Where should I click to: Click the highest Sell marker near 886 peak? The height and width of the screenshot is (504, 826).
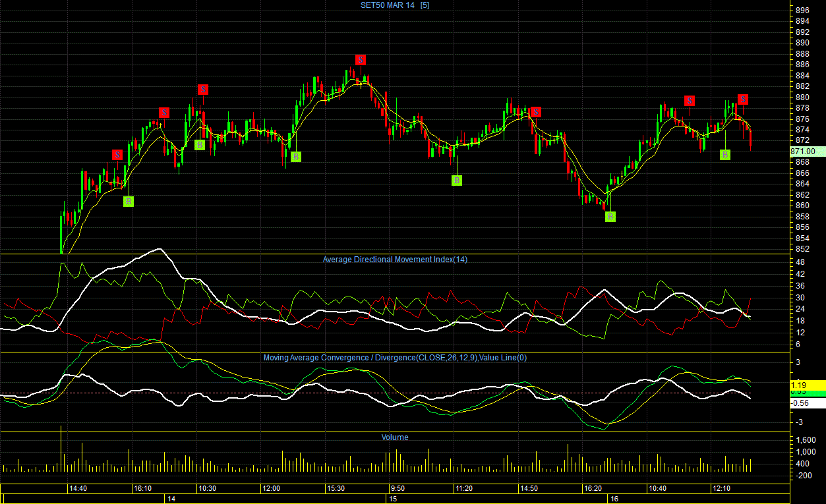[x=361, y=60]
